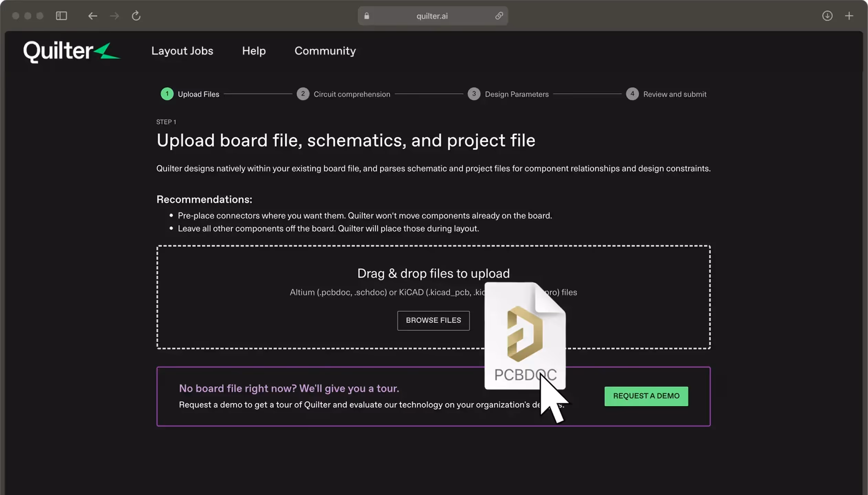
Task: Click the browser forward arrow
Action: pyautogui.click(x=115, y=16)
